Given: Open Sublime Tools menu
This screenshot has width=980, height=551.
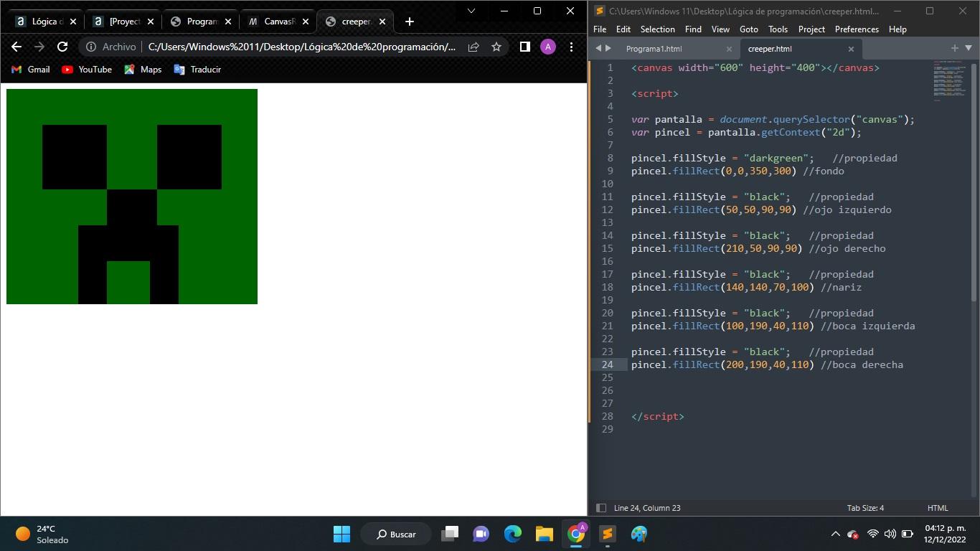Looking at the screenshot, I should tap(778, 29).
